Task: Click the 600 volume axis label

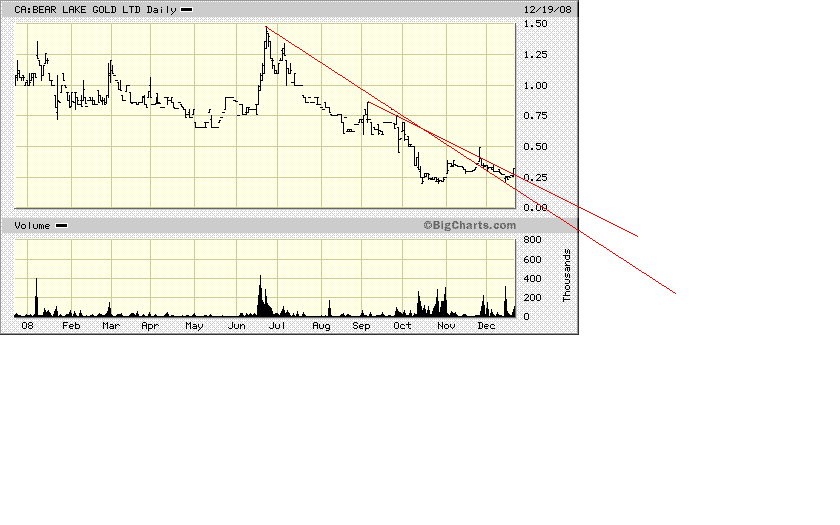Action: click(532, 259)
